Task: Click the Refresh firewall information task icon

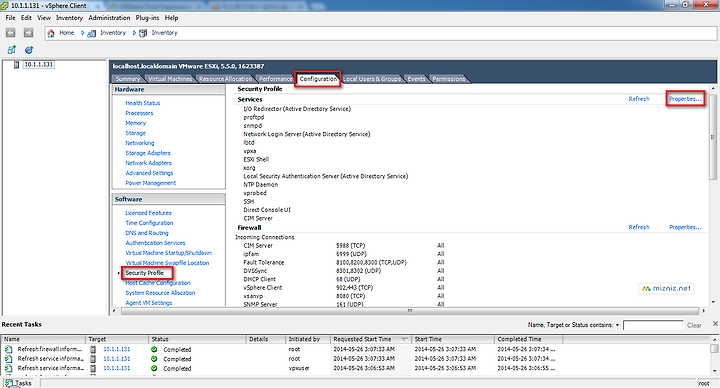Action: click(9, 349)
